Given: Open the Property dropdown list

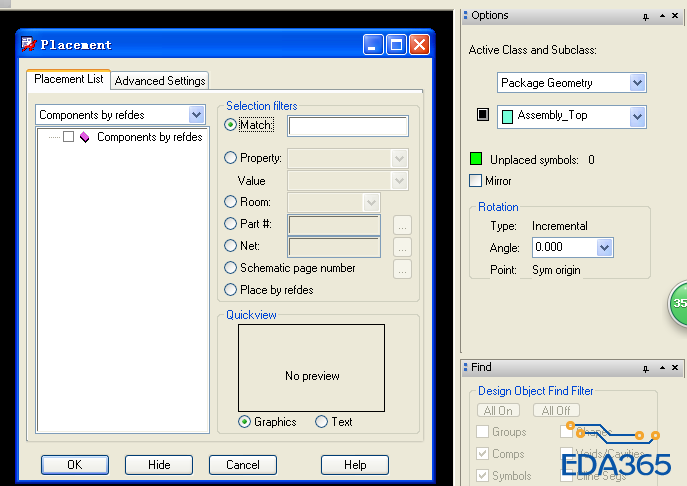Looking at the screenshot, I should [x=399, y=159].
